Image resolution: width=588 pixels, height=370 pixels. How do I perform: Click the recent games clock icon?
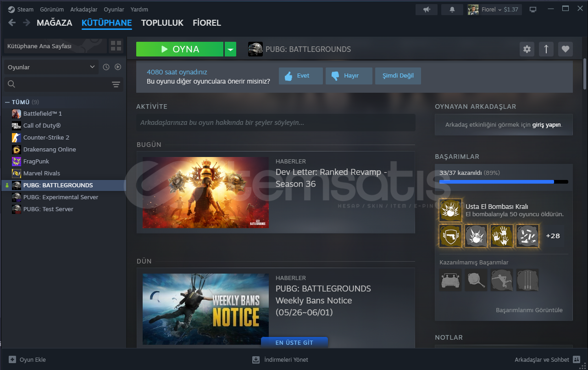click(x=106, y=67)
